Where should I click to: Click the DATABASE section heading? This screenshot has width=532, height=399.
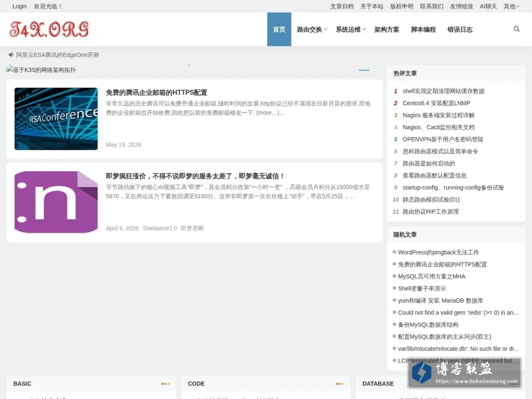[378, 384]
